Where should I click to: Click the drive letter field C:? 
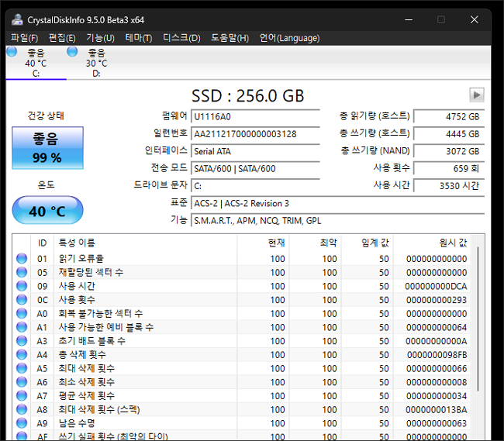pos(256,186)
